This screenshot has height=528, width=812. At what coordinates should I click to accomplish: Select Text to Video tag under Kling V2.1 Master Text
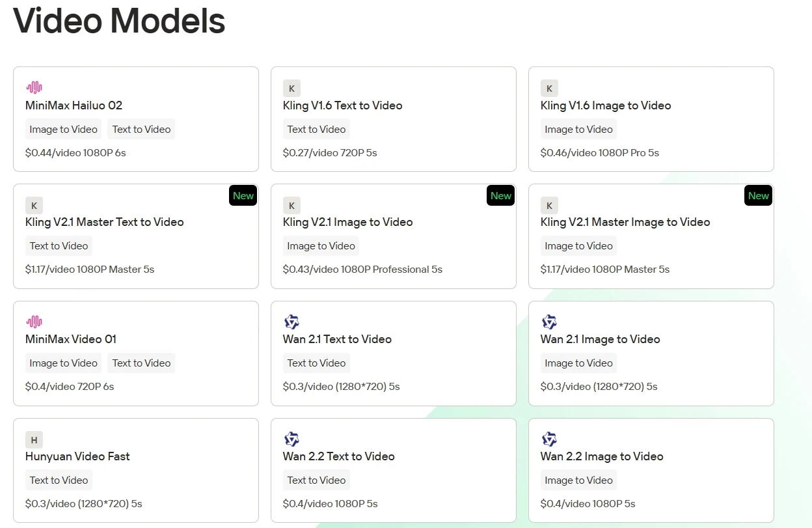click(x=59, y=245)
